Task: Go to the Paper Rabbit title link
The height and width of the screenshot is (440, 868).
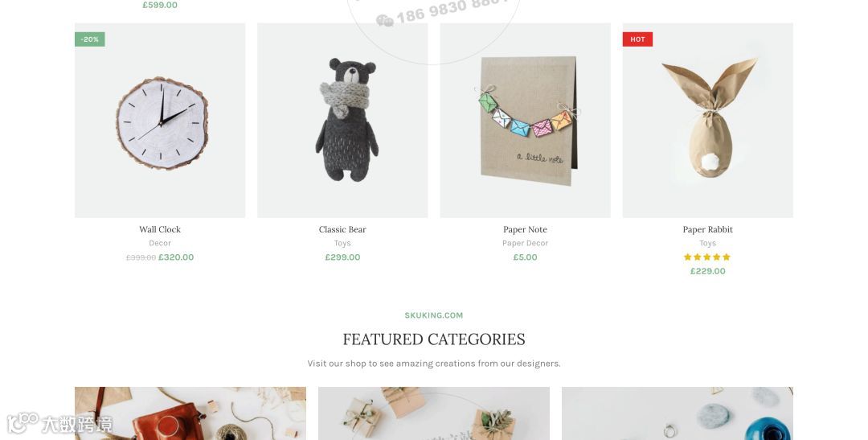Action: 708,229
